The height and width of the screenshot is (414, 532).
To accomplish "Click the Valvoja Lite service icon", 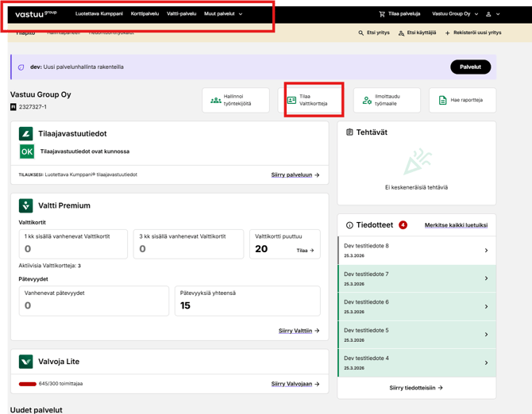I will [x=25, y=362].
